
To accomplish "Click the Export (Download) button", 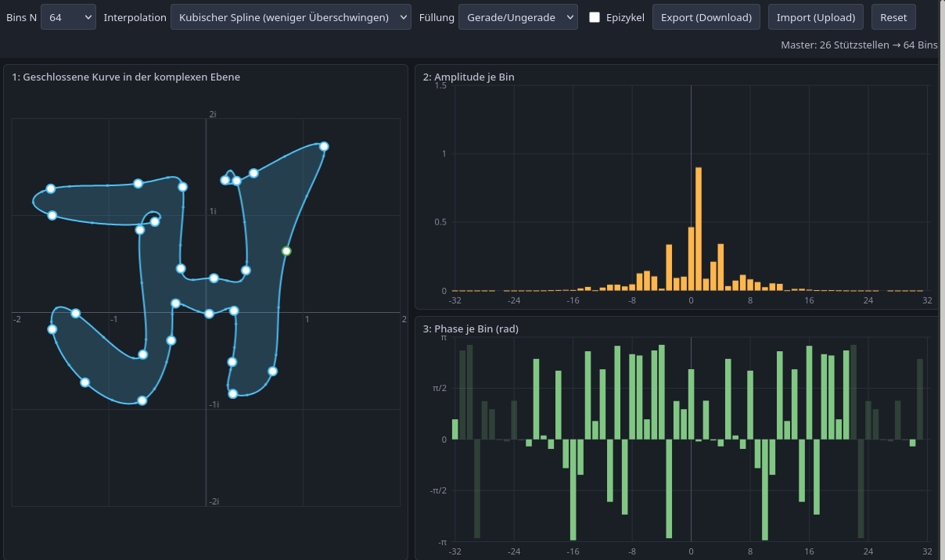I will point(706,17).
